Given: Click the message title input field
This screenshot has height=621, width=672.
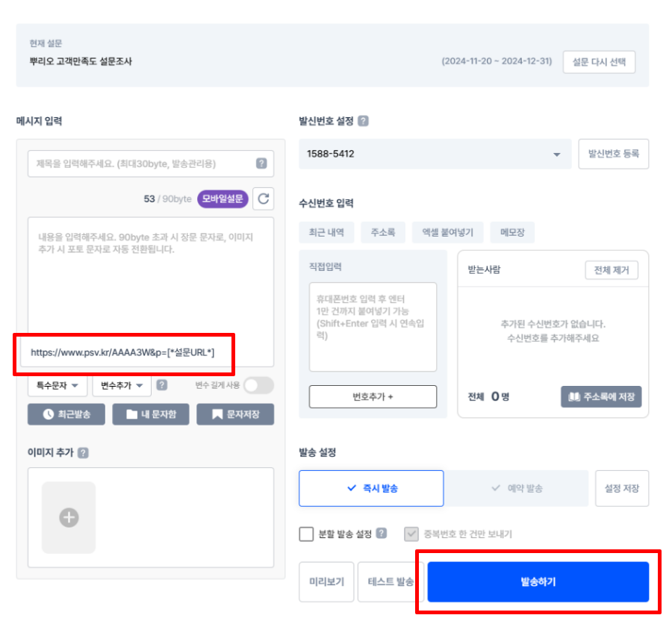Looking at the screenshot, I should tap(150, 163).
